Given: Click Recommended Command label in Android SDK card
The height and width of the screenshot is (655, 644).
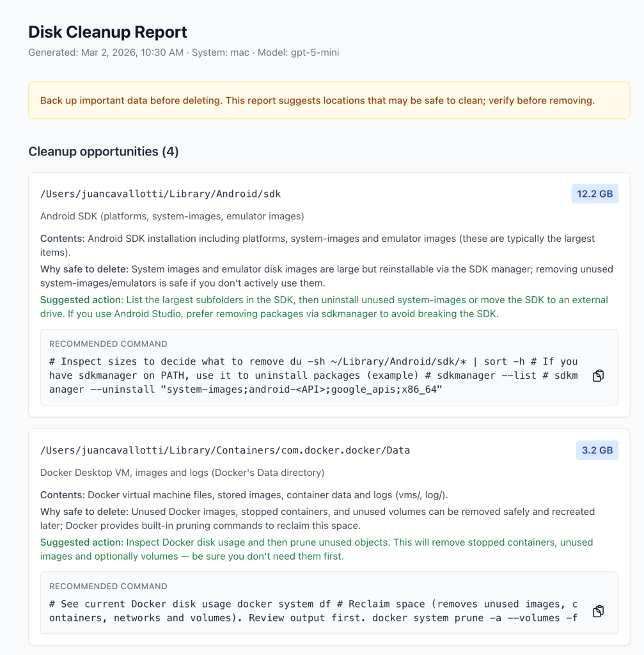Looking at the screenshot, I should point(108,343).
